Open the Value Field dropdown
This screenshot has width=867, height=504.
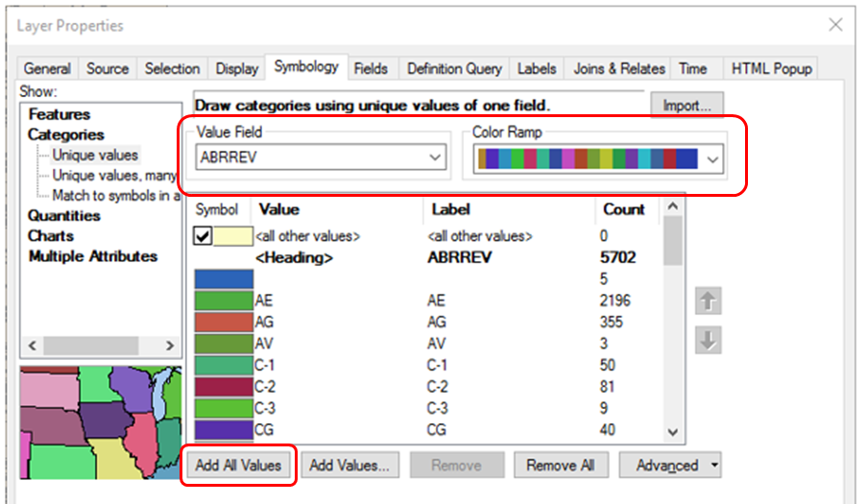coord(435,157)
